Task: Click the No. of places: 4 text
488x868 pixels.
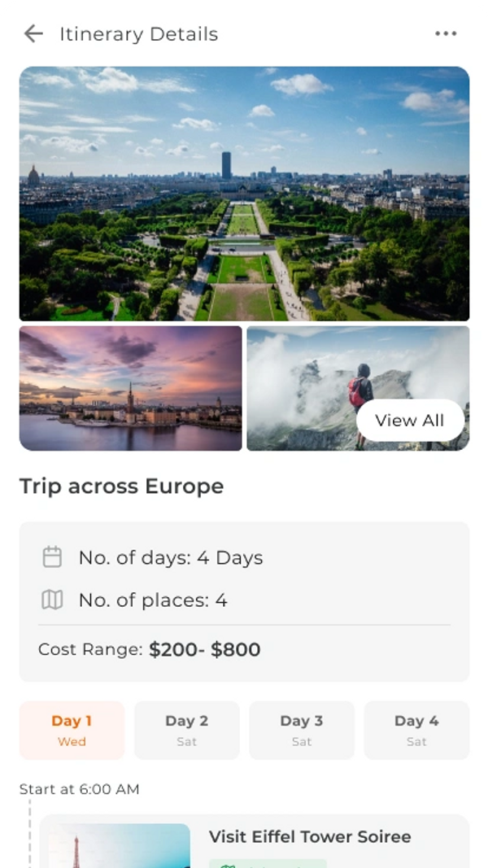Action: pos(153,601)
